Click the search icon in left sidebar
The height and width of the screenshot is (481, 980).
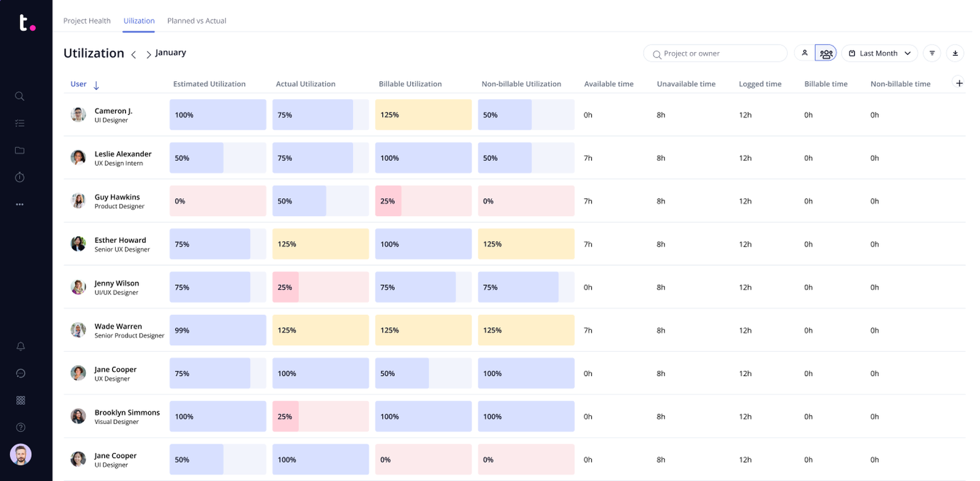[x=20, y=96]
